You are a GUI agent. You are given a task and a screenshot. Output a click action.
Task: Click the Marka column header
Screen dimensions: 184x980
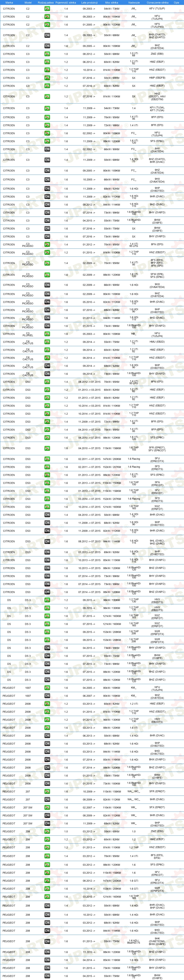9,2
